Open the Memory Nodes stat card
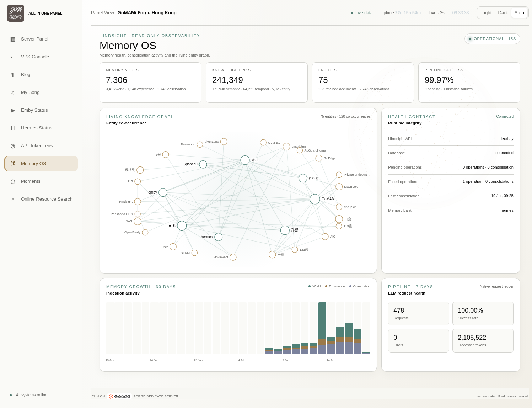The image size is (532, 408). (x=150, y=83)
